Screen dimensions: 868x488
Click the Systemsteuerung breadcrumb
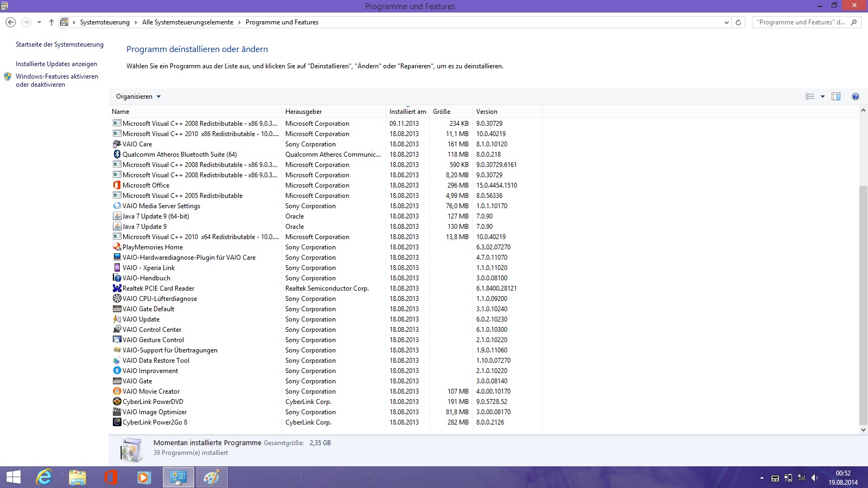click(x=105, y=22)
